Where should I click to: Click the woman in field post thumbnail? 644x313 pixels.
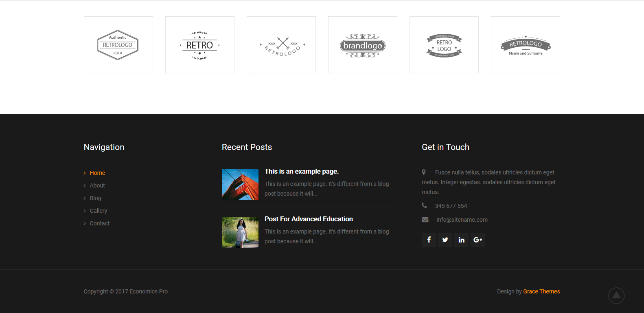tap(240, 232)
